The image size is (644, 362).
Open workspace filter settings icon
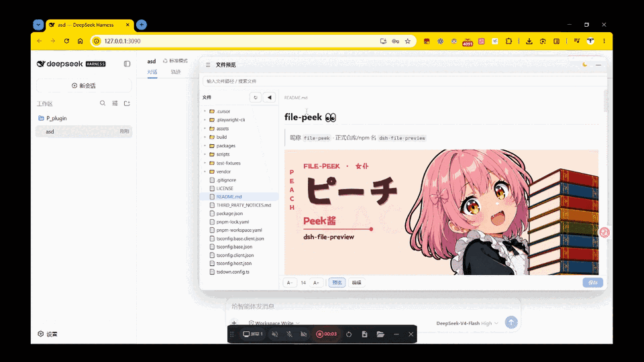115,103
